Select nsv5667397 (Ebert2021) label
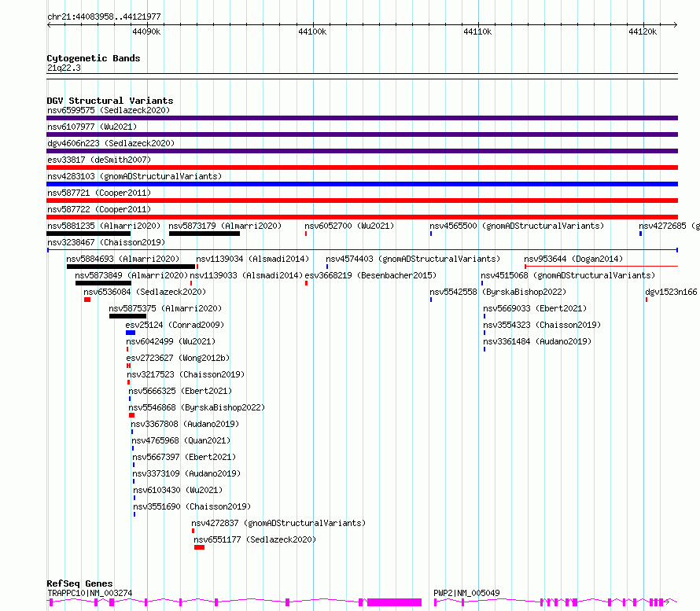The width and height of the screenshot is (700, 611). [184, 457]
